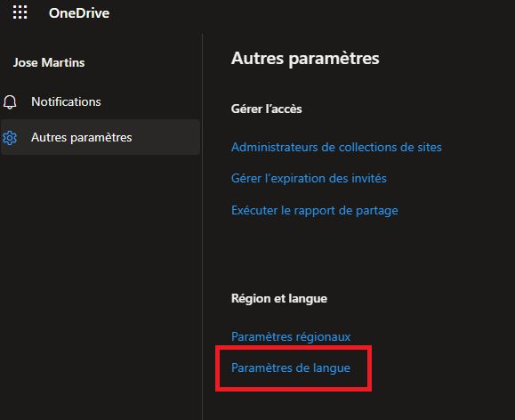Open Administrateurs de collections de sites
The height and width of the screenshot is (420, 515).
[x=336, y=147]
